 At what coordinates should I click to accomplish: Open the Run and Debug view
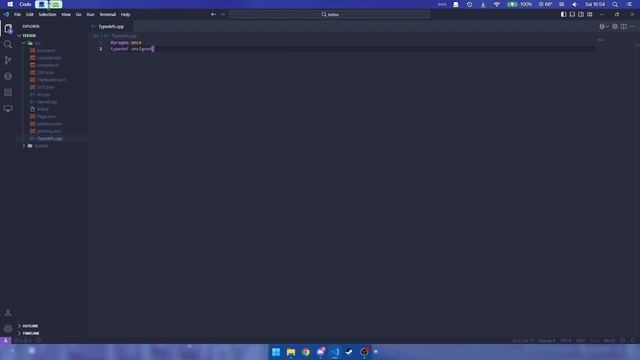(x=8, y=76)
